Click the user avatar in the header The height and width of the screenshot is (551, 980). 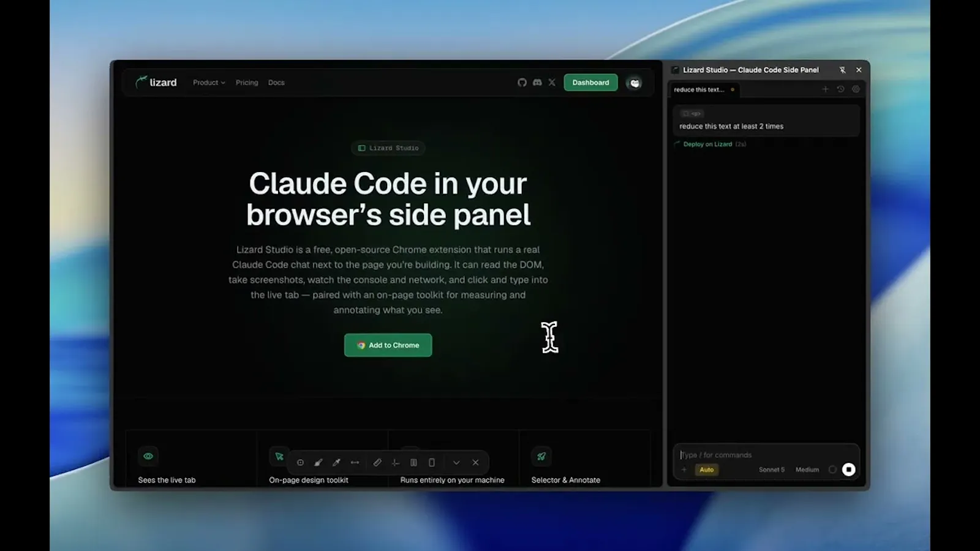pos(635,83)
